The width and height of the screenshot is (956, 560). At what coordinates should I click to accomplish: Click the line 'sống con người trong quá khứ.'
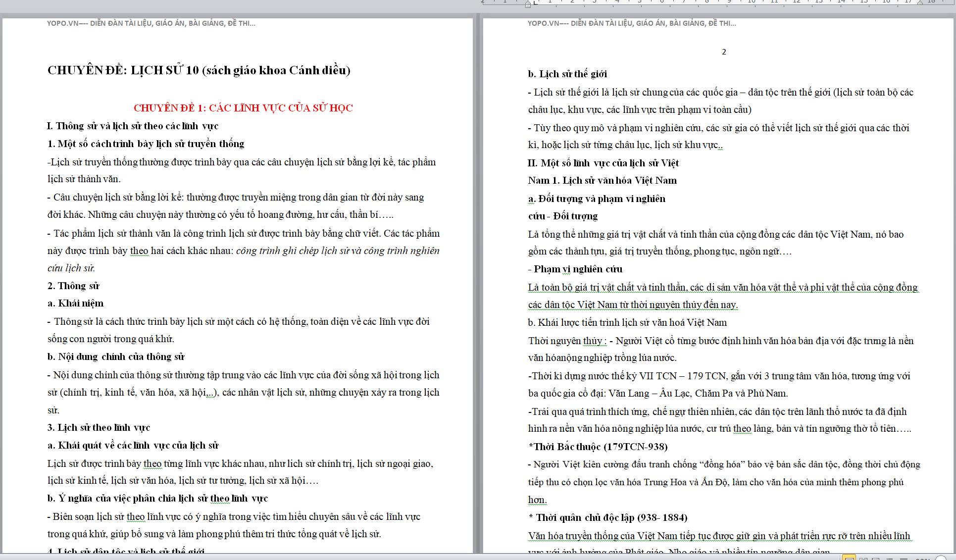[x=111, y=339]
